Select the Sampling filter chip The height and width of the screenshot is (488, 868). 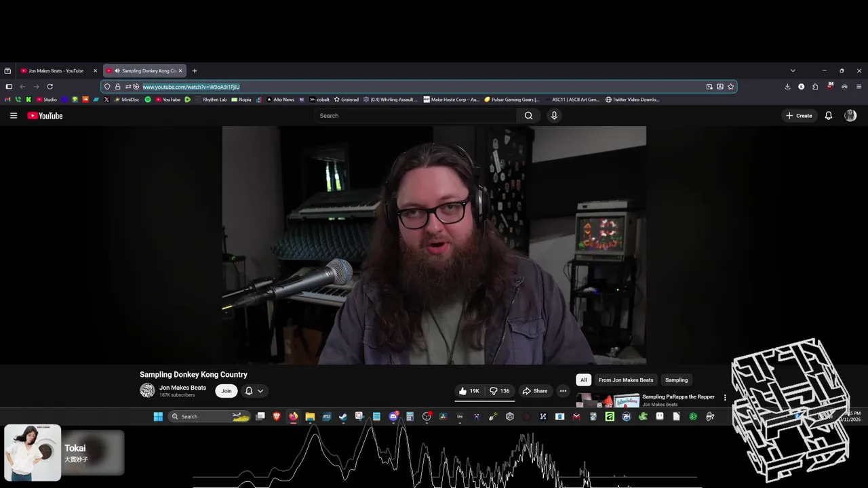[676, 380]
